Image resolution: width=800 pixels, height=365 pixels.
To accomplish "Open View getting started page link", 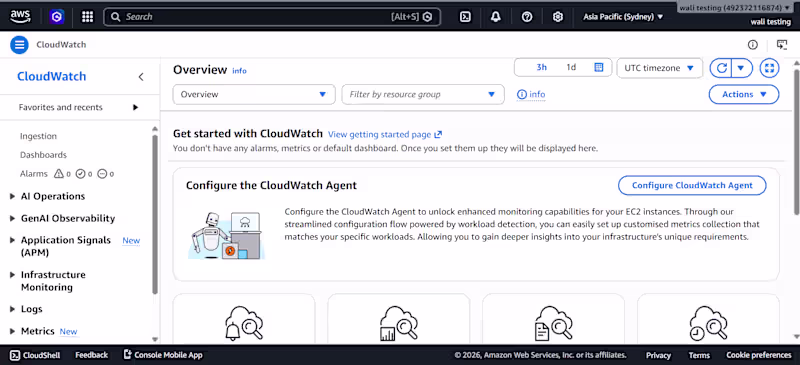I will point(380,135).
